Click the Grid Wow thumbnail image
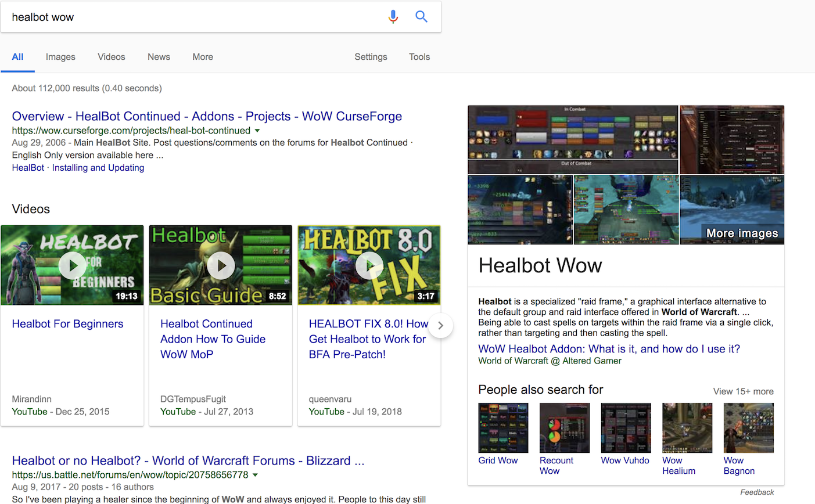The width and height of the screenshot is (815, 504). (503, 428)
